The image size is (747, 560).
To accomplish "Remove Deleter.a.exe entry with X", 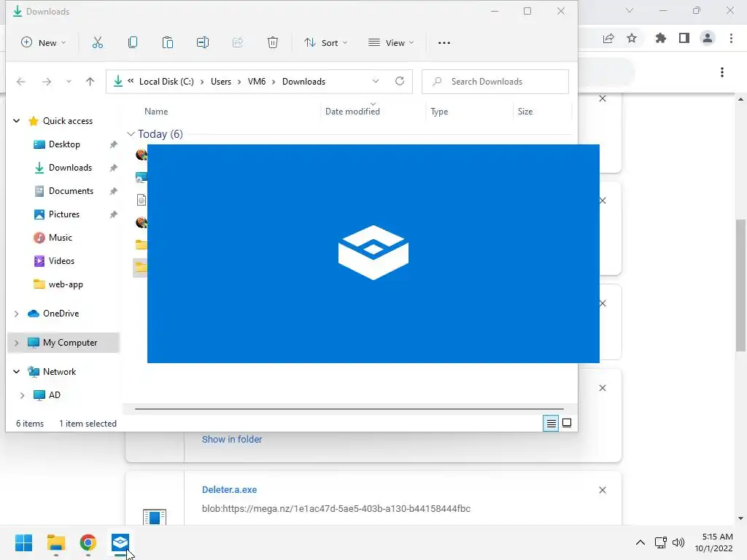I will pyautogui.click(x=603, y=490).
